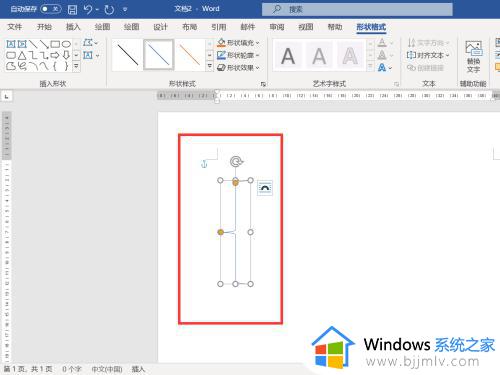Open the 文件 menu
Viewport: 500px width, 375px height.
15,27
